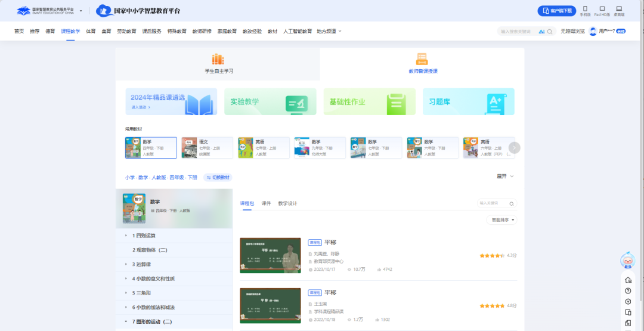Open the 习题库 card
This screenshot has width=644, height=331.
(x=469, y=101)
